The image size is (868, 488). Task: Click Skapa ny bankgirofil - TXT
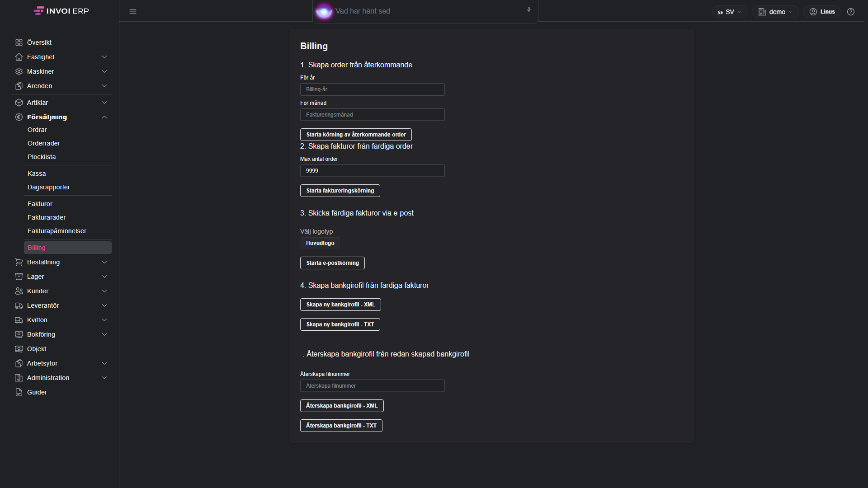(340, 324)
